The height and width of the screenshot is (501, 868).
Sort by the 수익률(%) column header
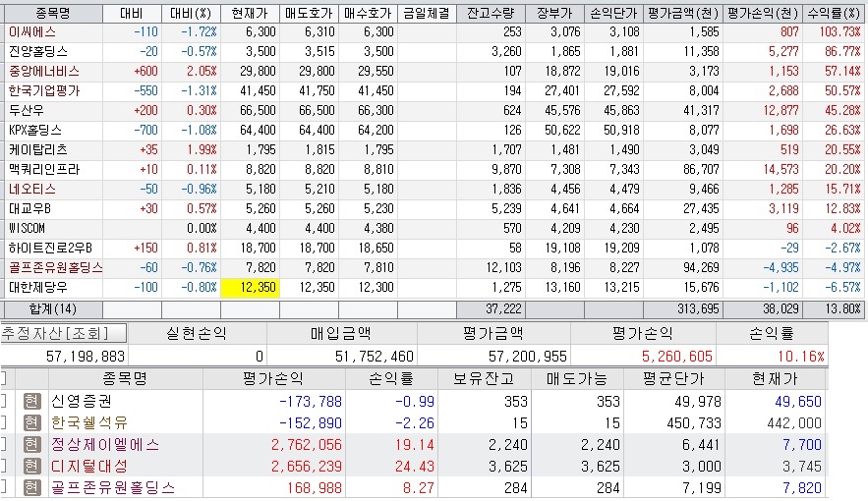click(x=834, y=13)
